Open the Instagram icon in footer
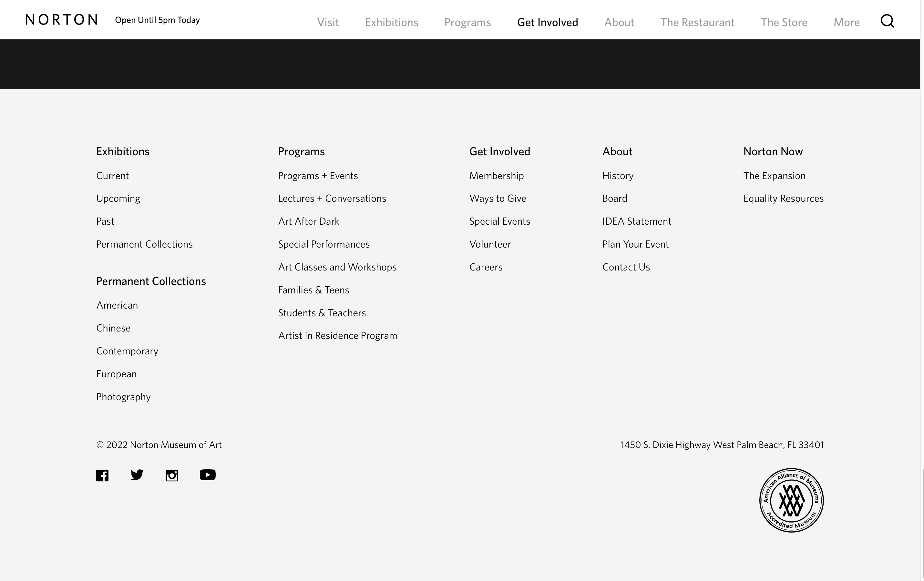The image size is (924, 581). (x=171, y=475)
